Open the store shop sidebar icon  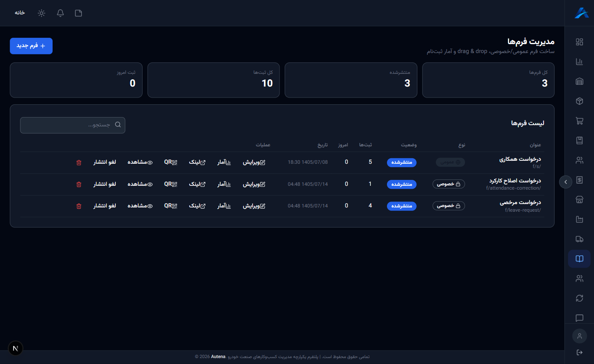pos(579,199)
